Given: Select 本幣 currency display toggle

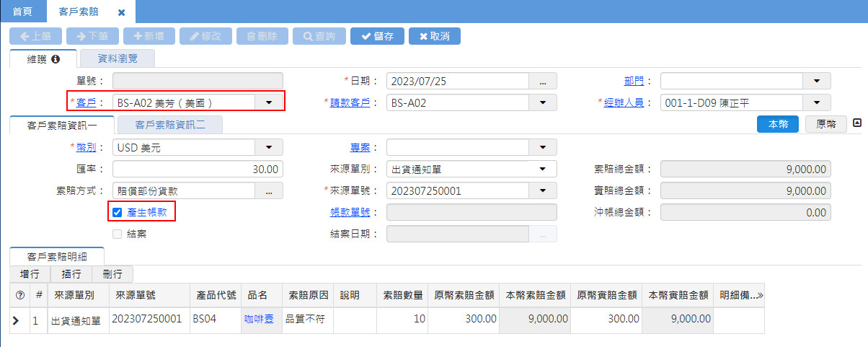Looking at the screenshot, I should [778, 124].
